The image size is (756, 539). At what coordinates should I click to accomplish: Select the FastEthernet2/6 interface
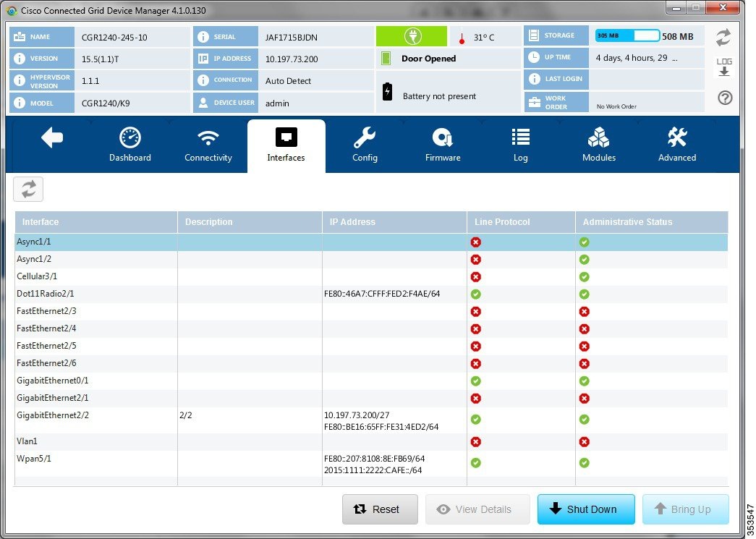pyautogui.click(x=371, y=363)
